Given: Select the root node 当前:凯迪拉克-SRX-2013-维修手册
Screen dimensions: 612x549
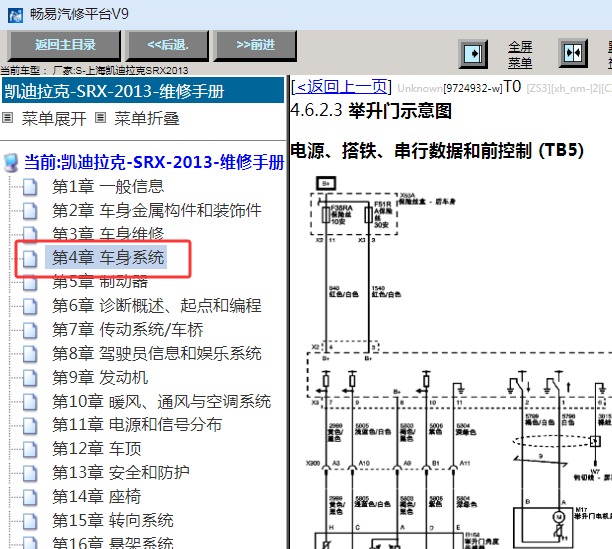Looking at the screenshot, I should tap(154, 162).
